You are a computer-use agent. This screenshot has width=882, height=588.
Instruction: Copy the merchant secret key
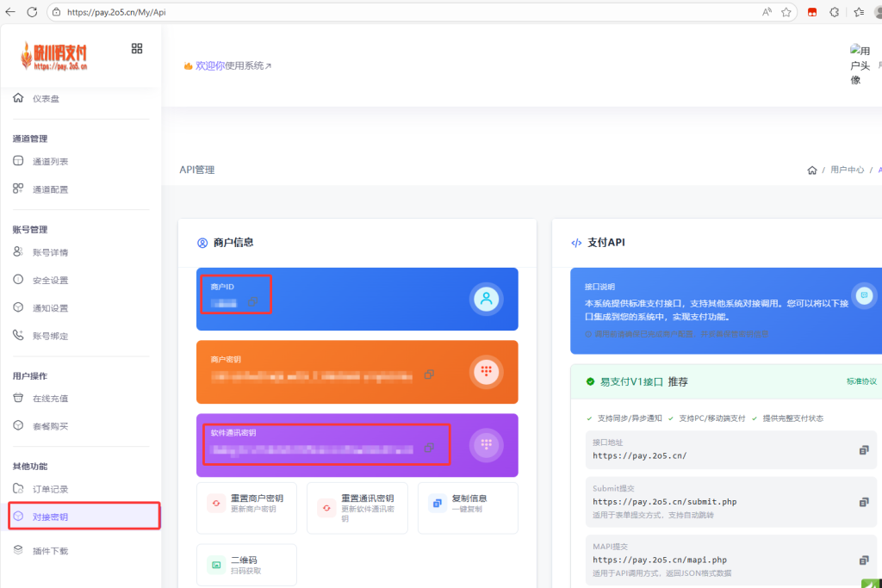[x=429, y=374]
